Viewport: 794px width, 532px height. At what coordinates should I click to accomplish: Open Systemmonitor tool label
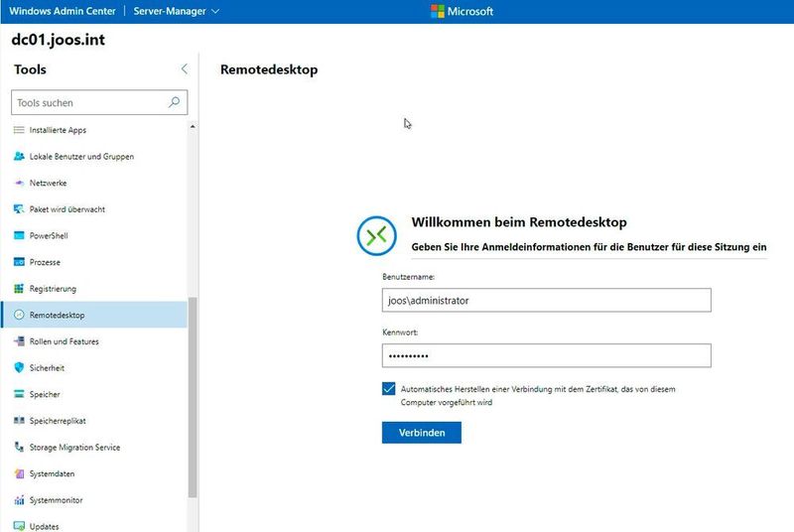point(56,500)
